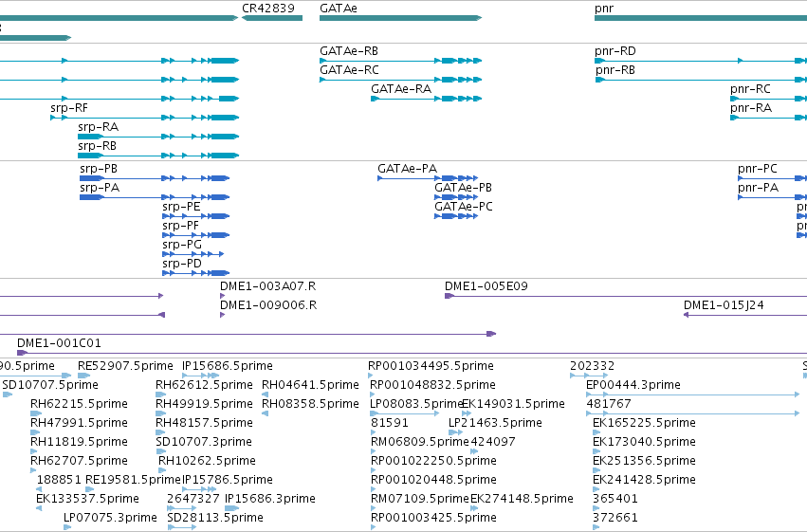Viewport: 807px width, 532px height.
Task: Click the CR42839 gene label
Action: click(268, 9)
